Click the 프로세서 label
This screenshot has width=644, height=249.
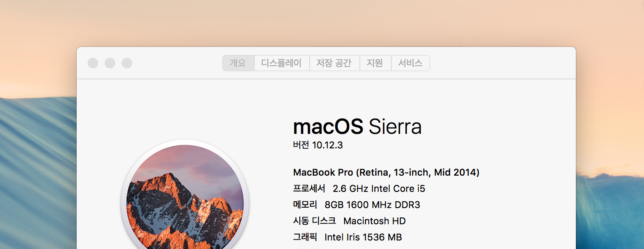pyautogui.click(x=309, y=188)
